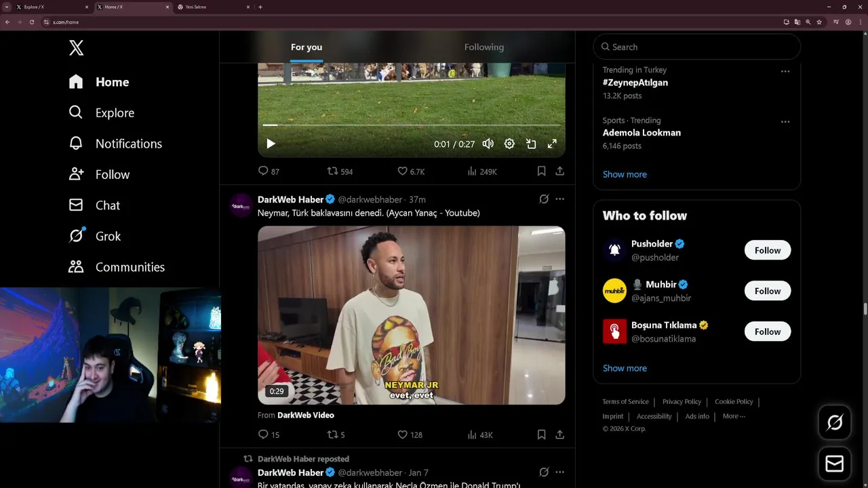
Task: Enter fullscreen on the video player
Action: tap(552, 144)
